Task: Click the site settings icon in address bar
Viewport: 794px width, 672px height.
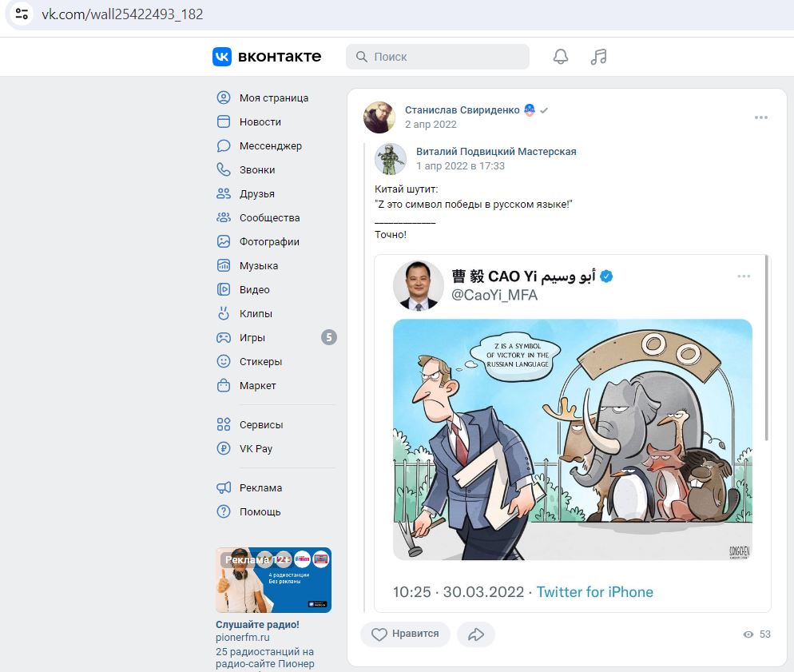Action: [x=22, y=14]
